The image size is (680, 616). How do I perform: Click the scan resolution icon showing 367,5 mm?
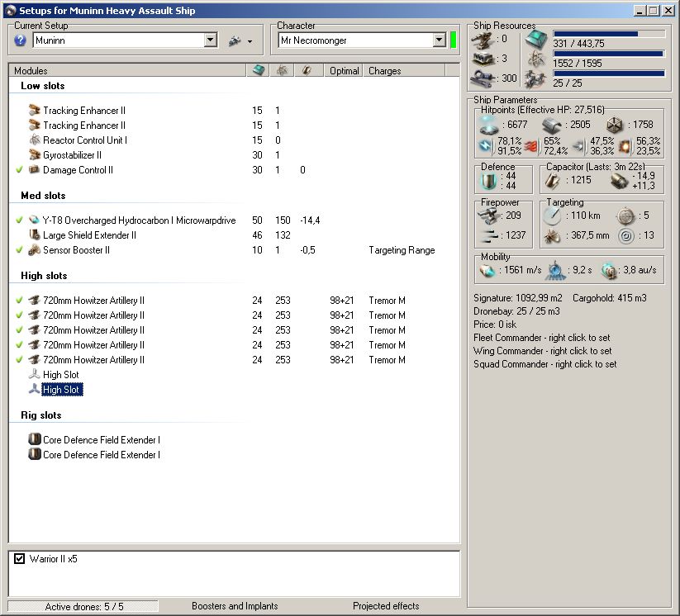pos(552,236)
